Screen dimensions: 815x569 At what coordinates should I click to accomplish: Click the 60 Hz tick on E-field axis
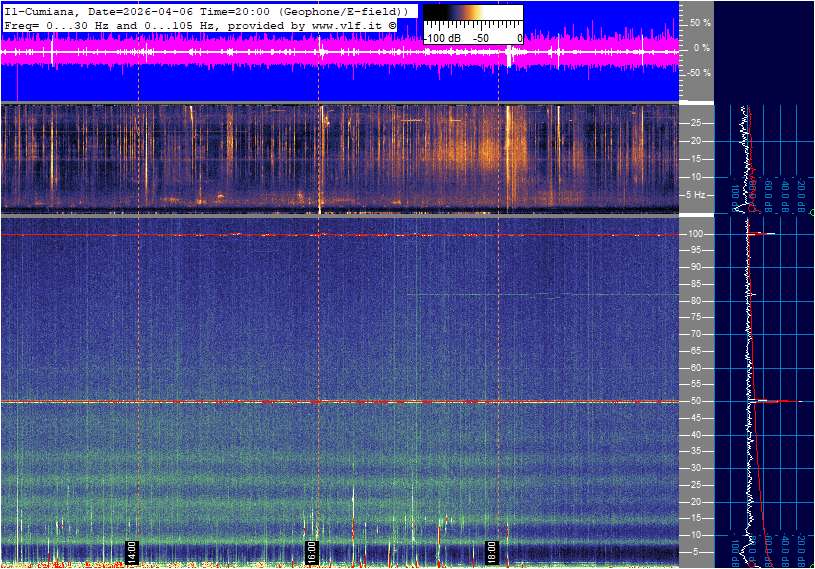tap(695, 368)
